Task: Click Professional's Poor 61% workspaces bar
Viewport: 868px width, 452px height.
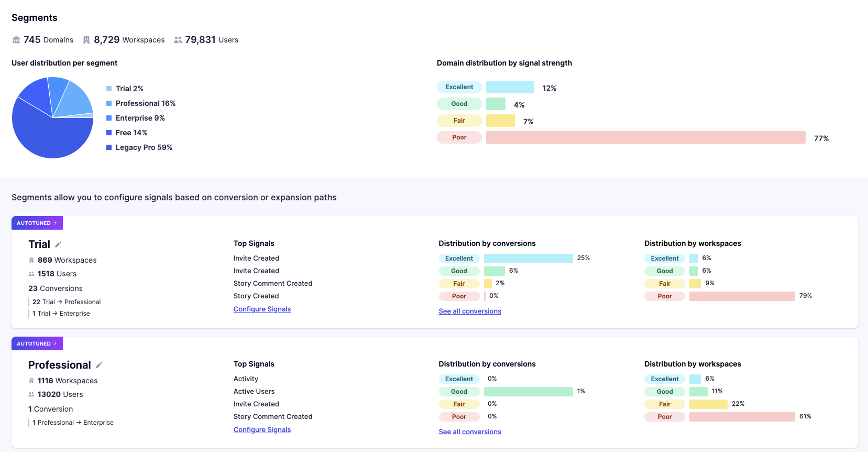Action: [742, 417]
